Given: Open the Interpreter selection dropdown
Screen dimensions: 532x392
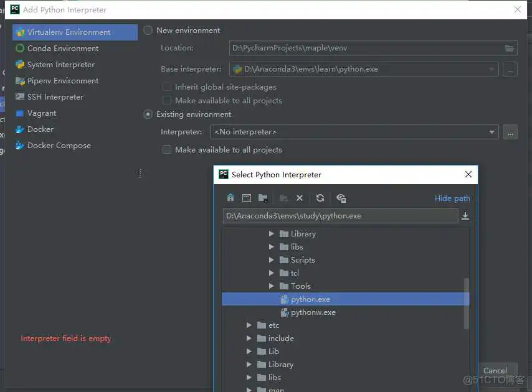Looking at the screenshot, I should coord(492,132).
